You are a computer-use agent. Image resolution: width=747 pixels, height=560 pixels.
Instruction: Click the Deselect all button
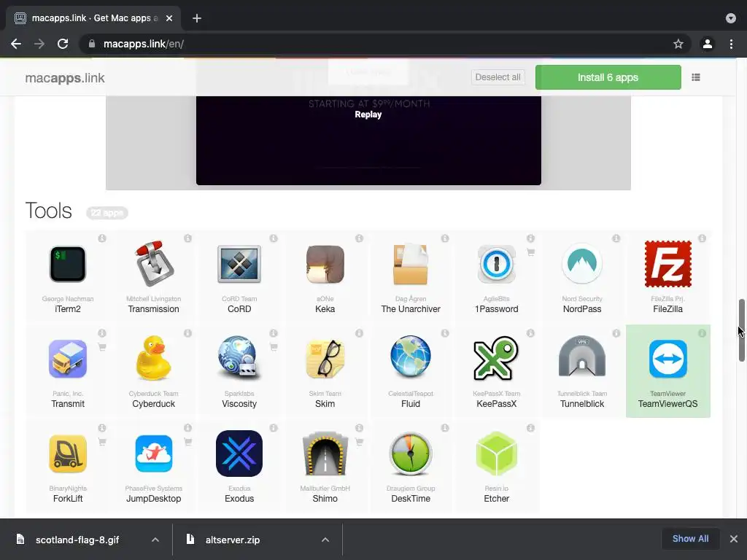coord(498,77)
